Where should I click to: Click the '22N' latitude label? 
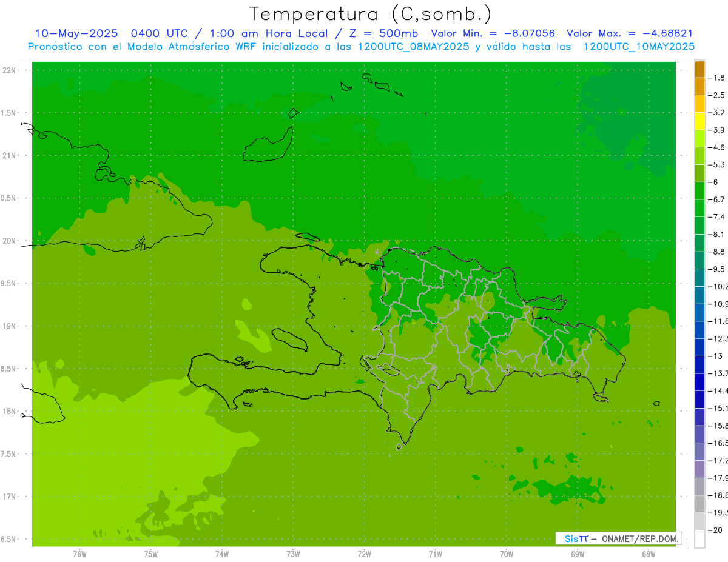pyautogui.click(x=10, y=70)
